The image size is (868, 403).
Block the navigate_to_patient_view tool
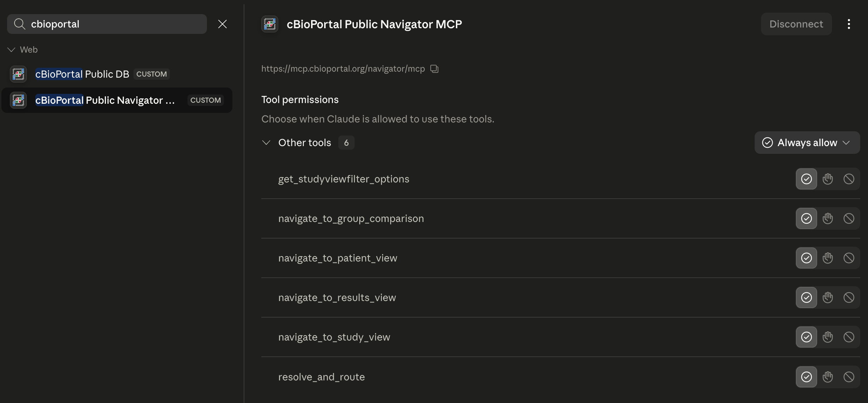[x=849, y=258]
